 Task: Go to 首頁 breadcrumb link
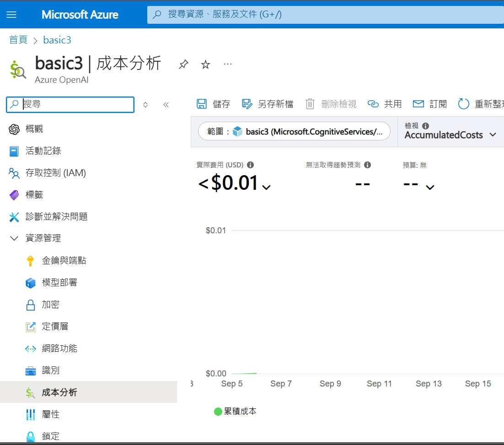tap(18, 40)
